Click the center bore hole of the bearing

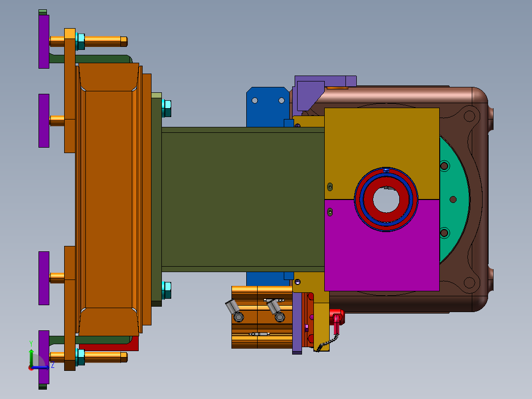pyautogui.click(x=386, y=199)
